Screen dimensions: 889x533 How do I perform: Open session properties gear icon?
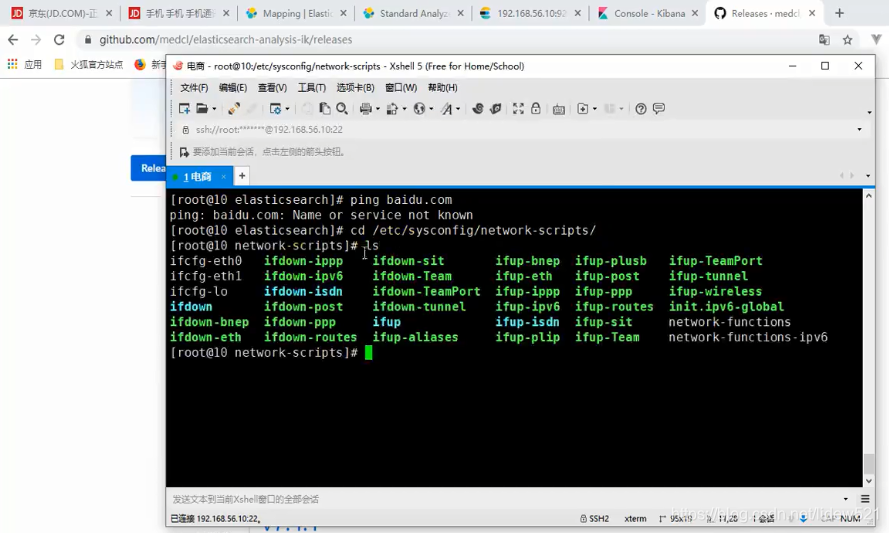[x=276, y=108]
